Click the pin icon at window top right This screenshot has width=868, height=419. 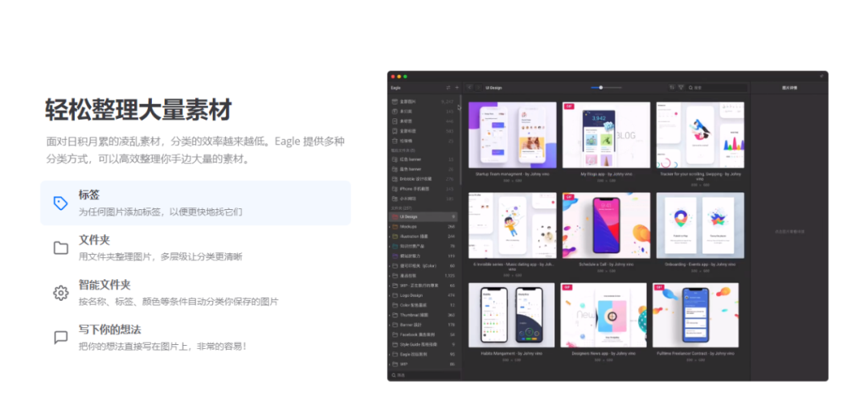point(821,76)
